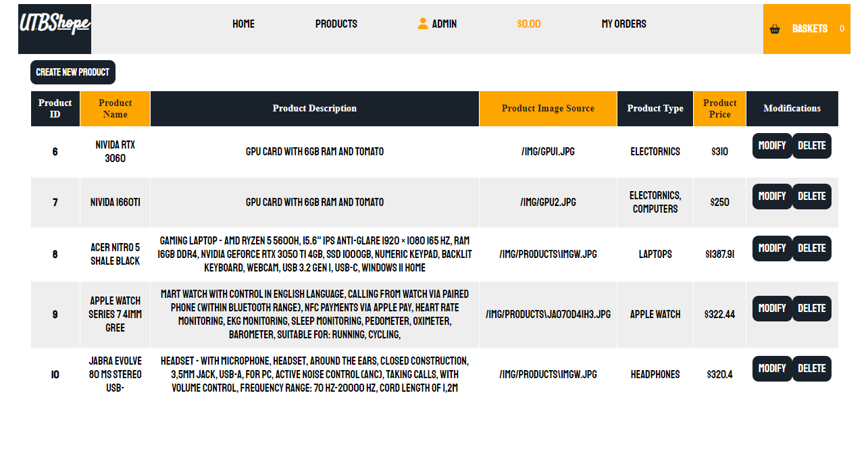
Task: Click the Modifications column header
Action: [792, 109]
